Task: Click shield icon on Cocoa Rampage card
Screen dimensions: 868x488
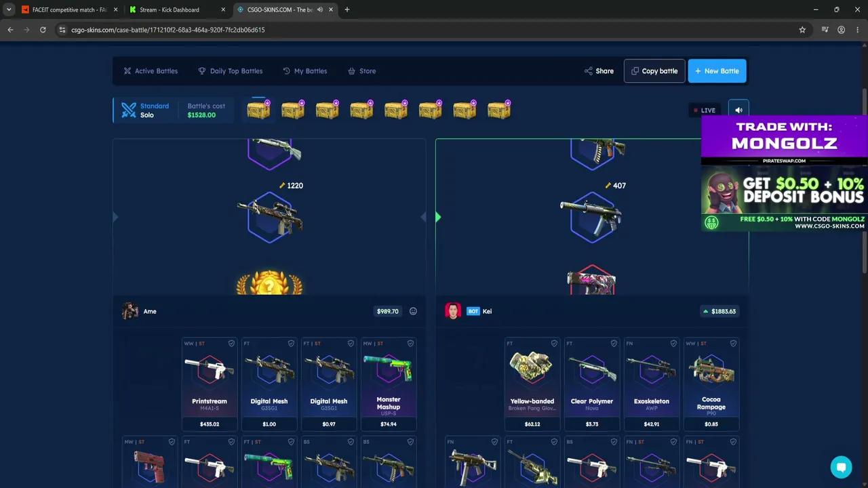Action: (x=733, y=344)
